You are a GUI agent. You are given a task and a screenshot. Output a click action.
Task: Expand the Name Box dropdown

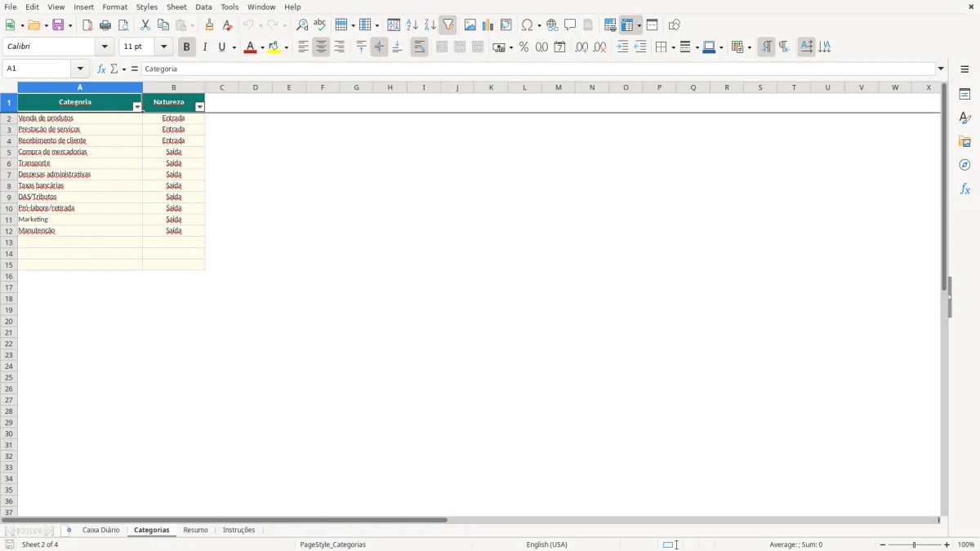pos(80,69)
